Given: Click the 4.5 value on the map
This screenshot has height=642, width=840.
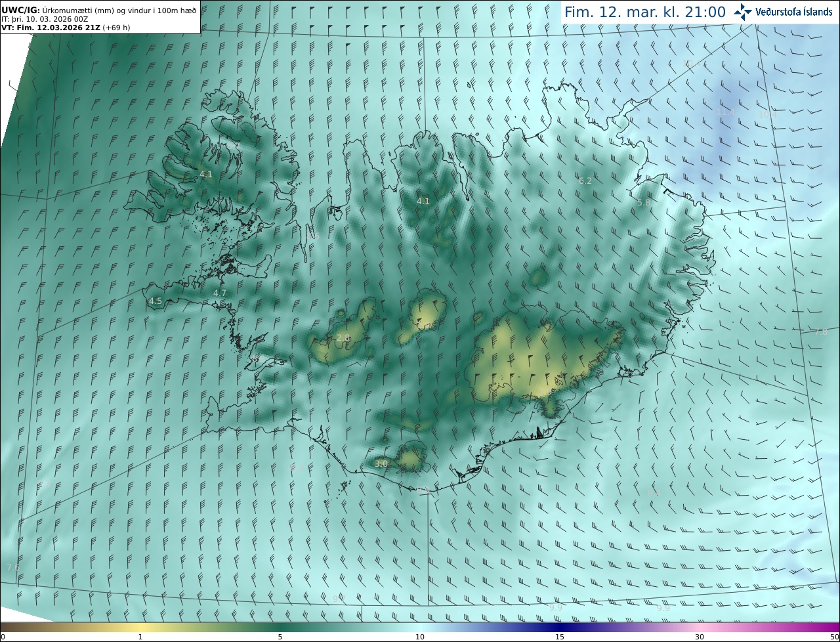Looking at the screenshot, I should point(156,301).
